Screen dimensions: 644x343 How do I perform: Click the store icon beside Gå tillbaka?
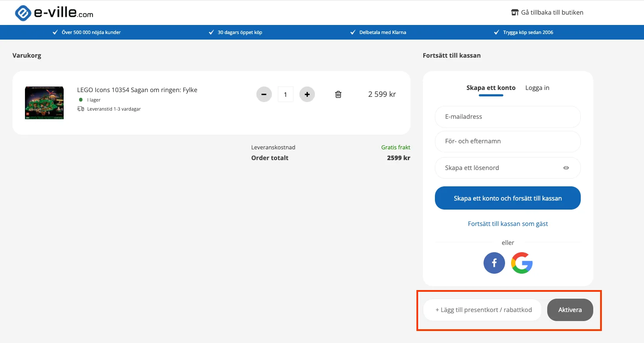tap(515, 12)
